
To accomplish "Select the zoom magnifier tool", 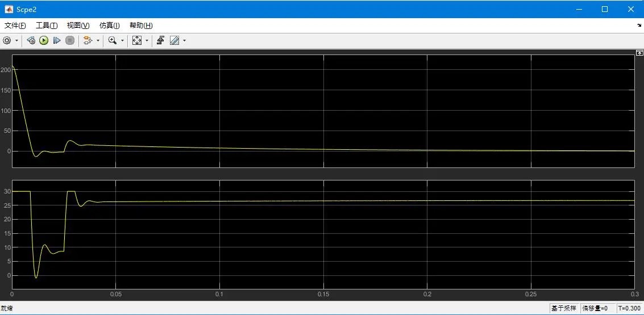I will click(112, 40).
